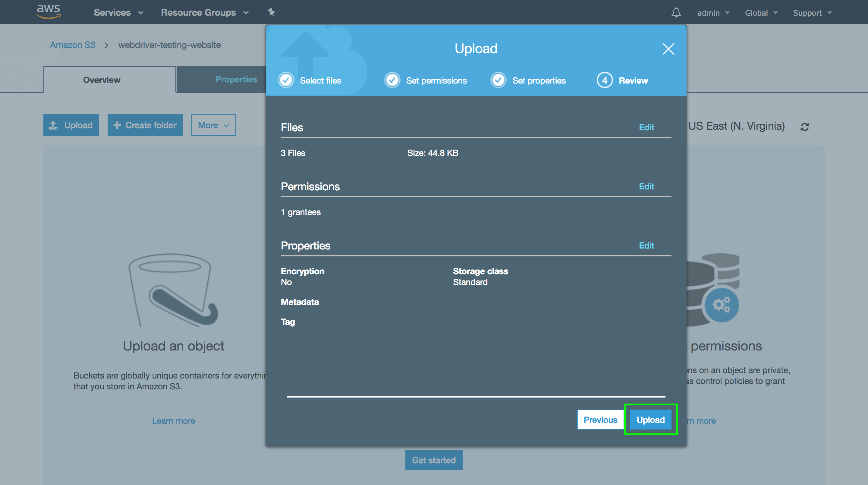Switch to the Overview tab
The height and width of the screenshot is (485, 868).
(x=102, y=80)
